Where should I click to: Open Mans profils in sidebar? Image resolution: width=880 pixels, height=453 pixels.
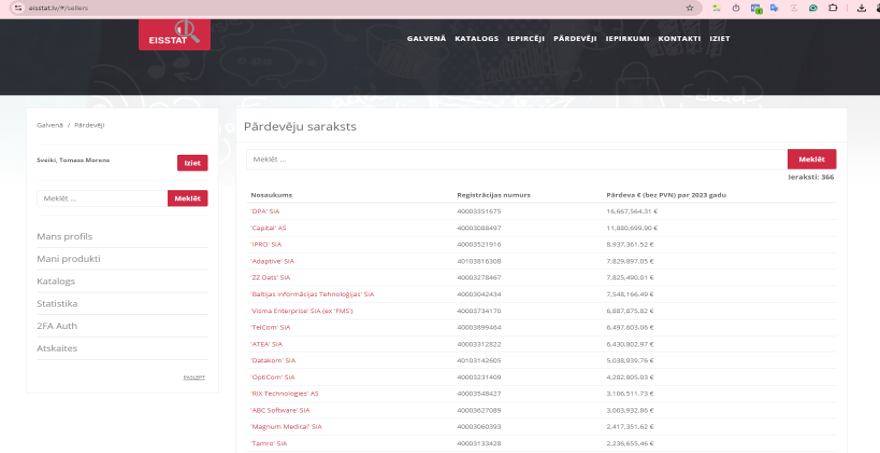(x=65, y=236)
